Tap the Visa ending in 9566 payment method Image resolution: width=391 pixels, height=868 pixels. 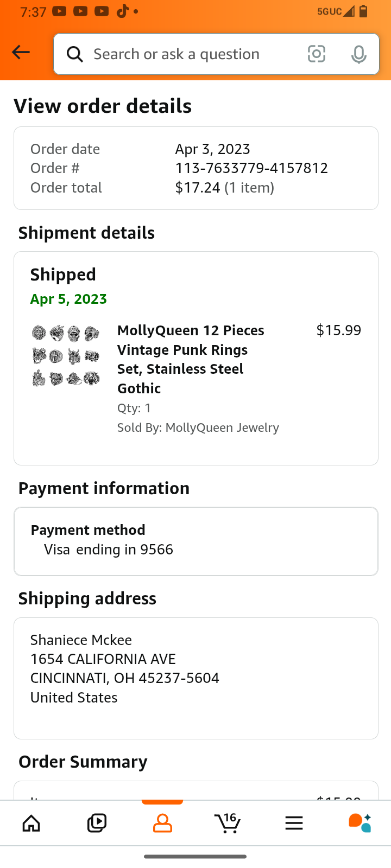tap(109, 550)
